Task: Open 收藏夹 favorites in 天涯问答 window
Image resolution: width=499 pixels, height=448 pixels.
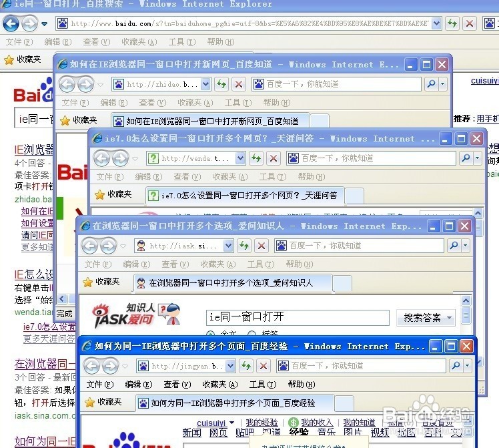Action: click(113, 194)
